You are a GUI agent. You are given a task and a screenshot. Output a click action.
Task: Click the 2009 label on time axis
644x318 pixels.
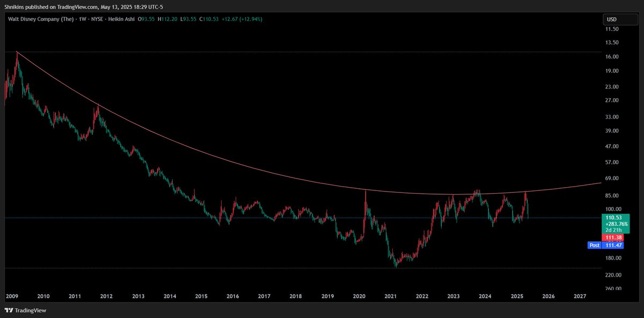(x=11, y=297)
